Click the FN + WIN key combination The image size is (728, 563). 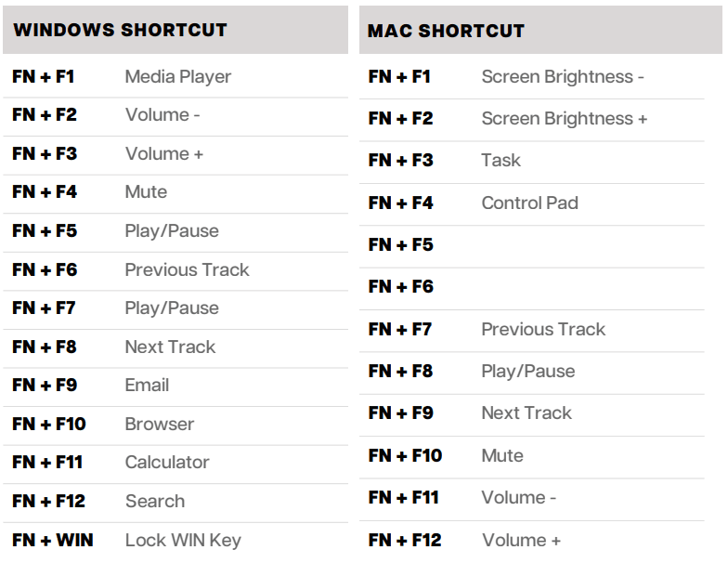pos(53,540)
